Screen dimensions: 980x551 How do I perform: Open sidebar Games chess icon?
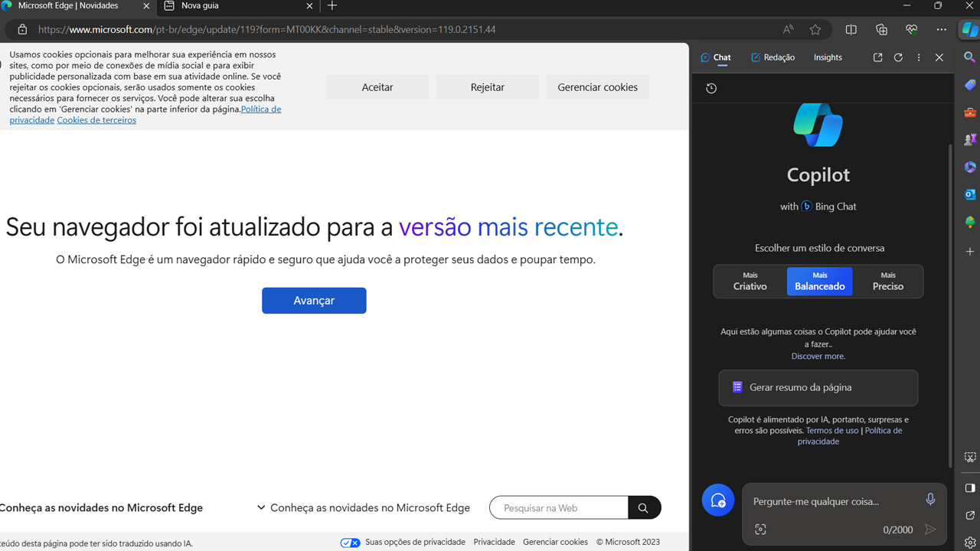[970, 140]
